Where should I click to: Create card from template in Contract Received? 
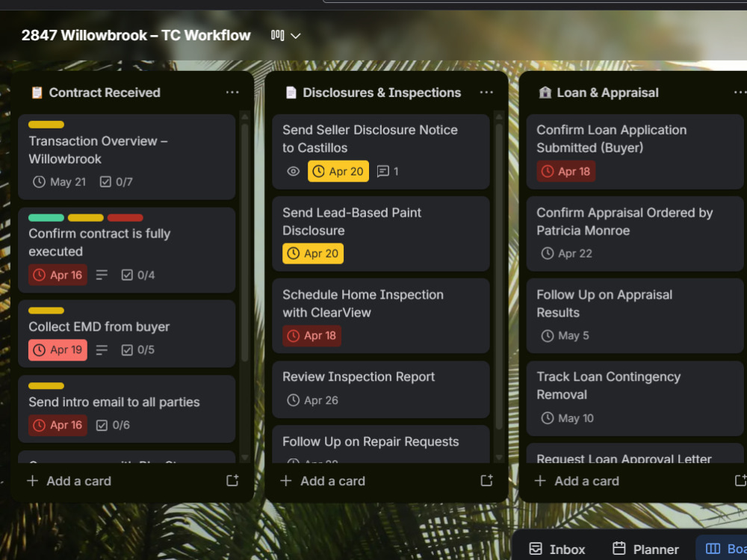point(232,480)
